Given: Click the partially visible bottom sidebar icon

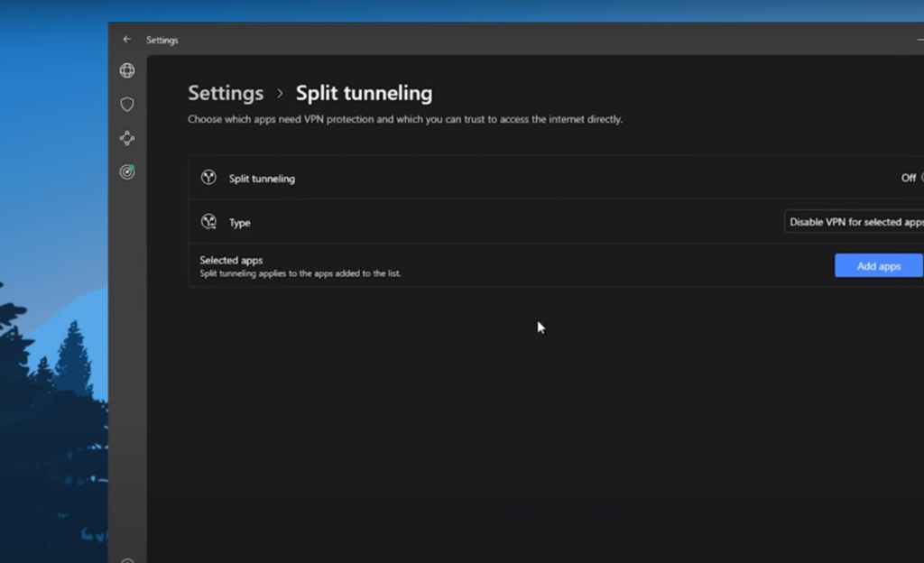Looking at the screenshot, I should 127,559.
